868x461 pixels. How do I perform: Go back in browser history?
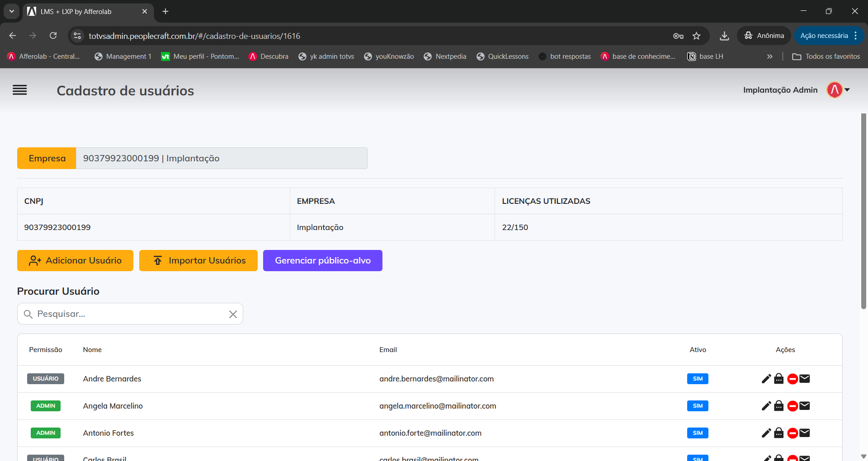coord(13,36)
